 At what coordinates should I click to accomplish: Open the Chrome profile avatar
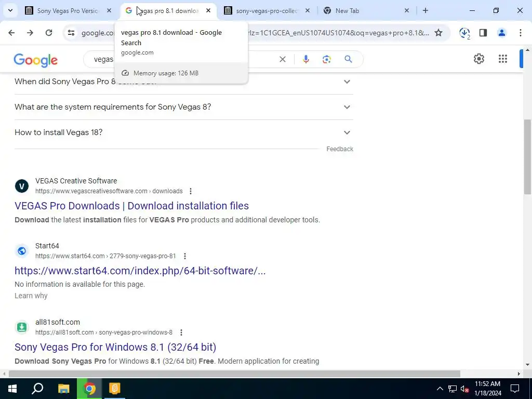tap(502, 33)
